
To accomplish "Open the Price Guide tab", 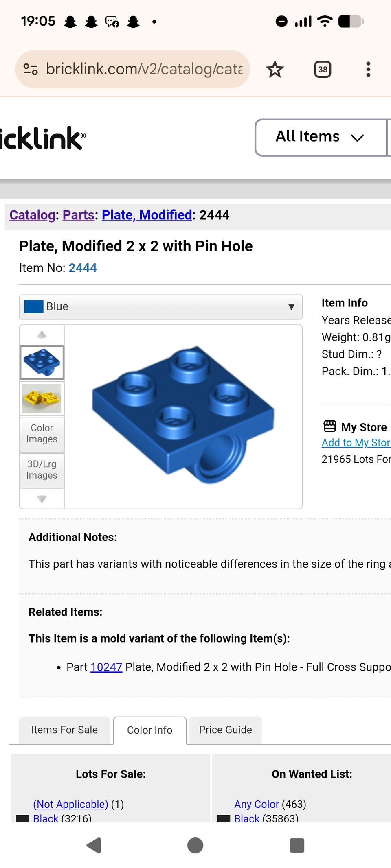I will 225,730.
